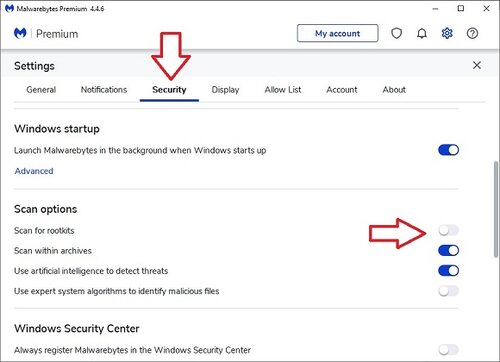Click the Advanced link under Windows startup
500x362 pixels.
click(x=34, y=171)
